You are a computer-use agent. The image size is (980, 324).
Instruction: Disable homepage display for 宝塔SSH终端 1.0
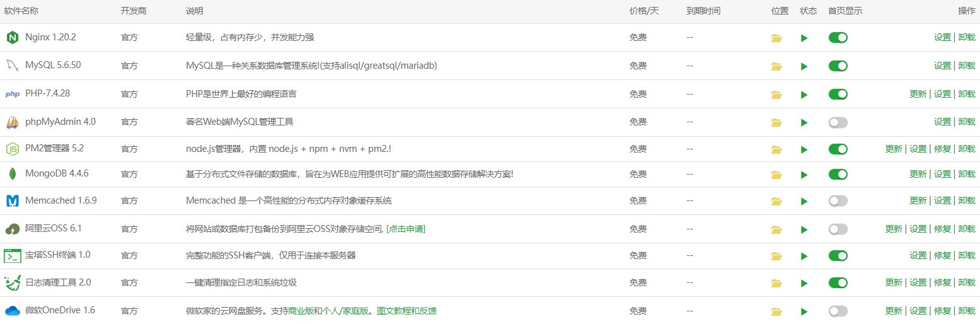pyautogui.click(x=838, y=255)
